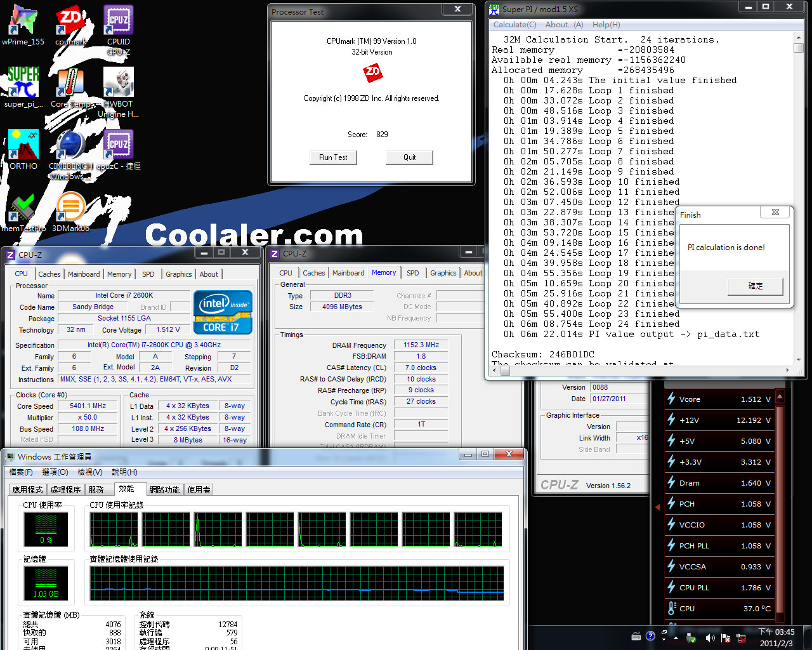Click the Run Test button
This screenshot has width=812, height=650.
pyautogui.click(x=334, y=157)
